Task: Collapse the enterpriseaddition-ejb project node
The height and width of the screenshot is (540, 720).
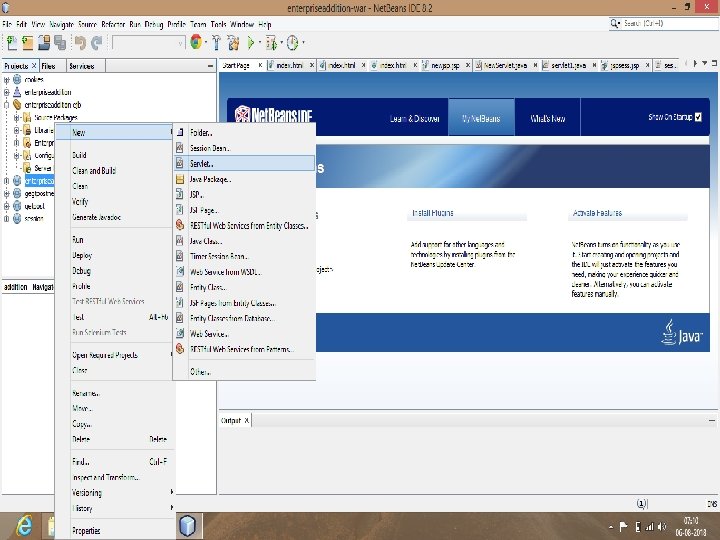Action: pyautogui.click(x=6, y=105)
